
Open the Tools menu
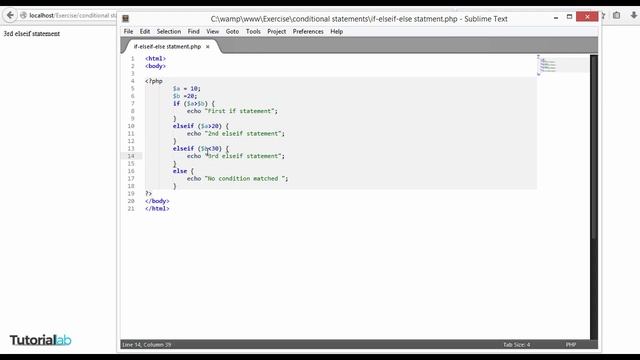253,31
